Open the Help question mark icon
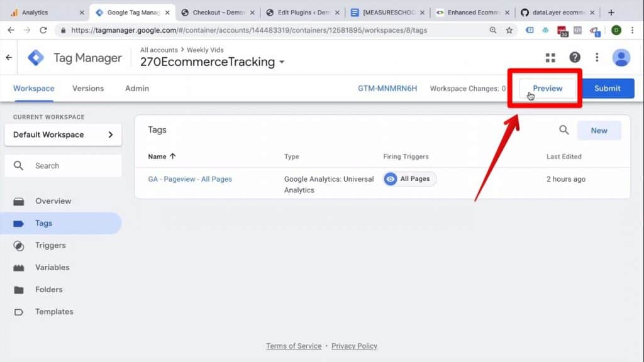 (575, 57)
